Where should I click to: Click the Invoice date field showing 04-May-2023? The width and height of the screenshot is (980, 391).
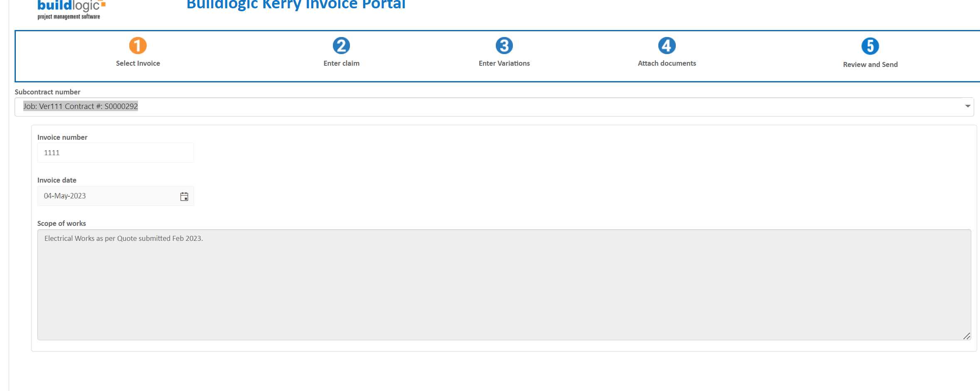click(x=116, y=196)
